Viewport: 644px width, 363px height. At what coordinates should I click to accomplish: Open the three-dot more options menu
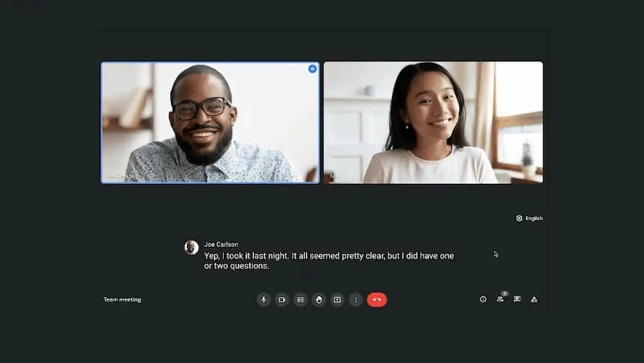pos(356,300)
